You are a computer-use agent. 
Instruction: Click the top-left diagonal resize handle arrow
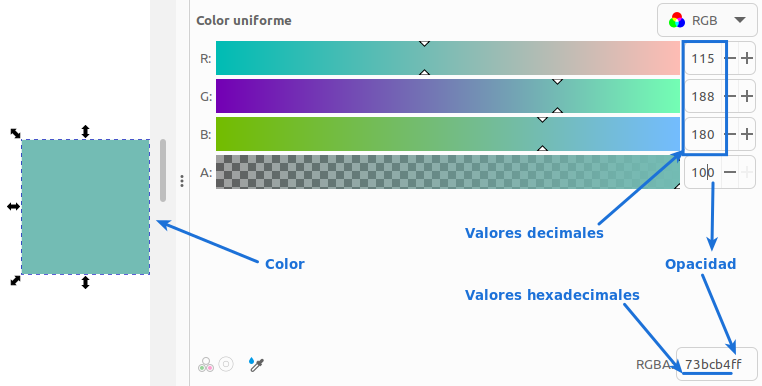[x=15, y=133]
